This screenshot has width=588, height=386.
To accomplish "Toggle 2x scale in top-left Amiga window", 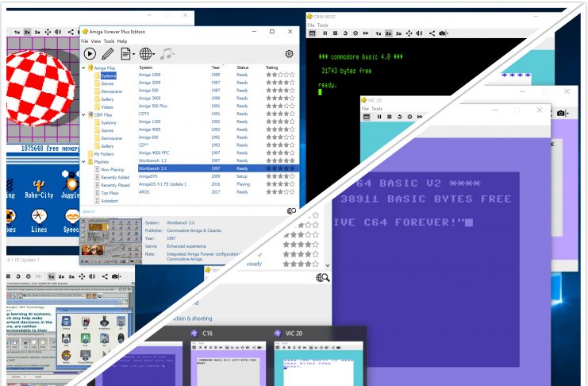I will click(27, 33).
